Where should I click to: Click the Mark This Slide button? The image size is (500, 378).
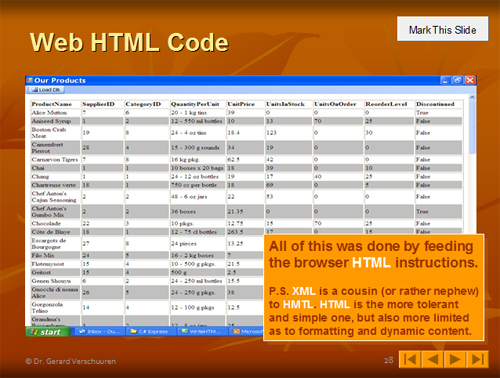[443, 29]
